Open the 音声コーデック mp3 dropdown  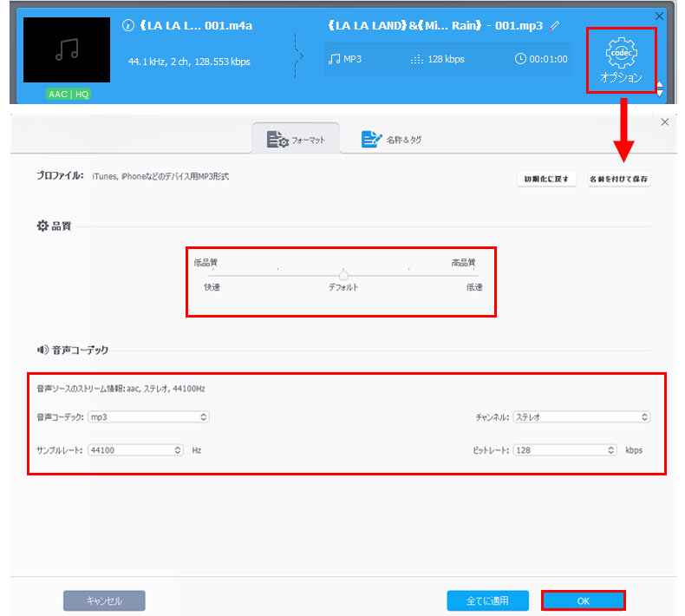coord(148,417)
